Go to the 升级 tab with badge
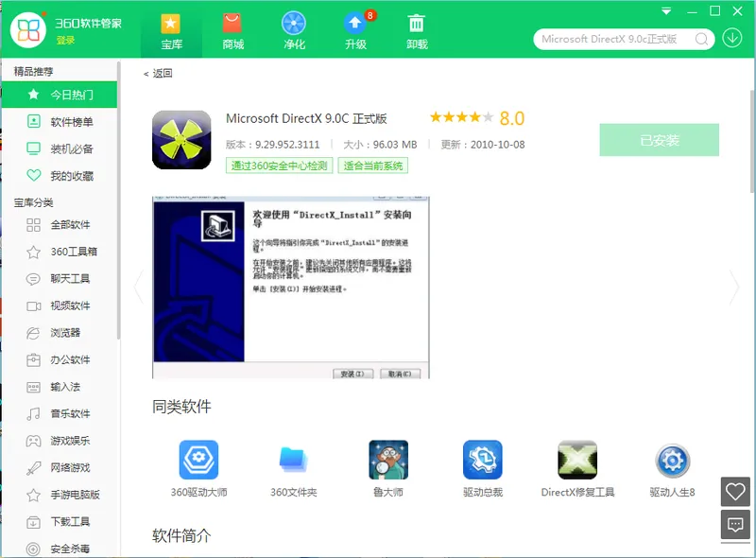Image resolution: width=756 pixels, height=558 pixels. pos(355,32)
